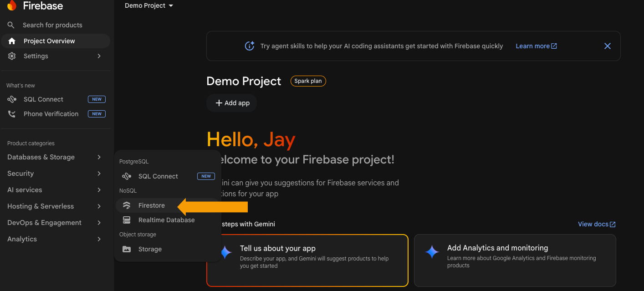Screen dimensions: 644x291
Task: Dismiss the agent skills banner with X
Action: point(607,46)
